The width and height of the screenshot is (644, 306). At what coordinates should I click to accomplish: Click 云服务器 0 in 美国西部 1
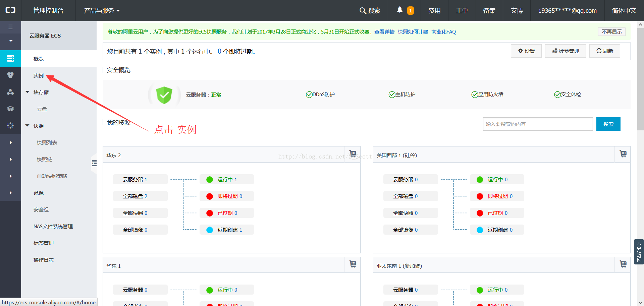411,179
